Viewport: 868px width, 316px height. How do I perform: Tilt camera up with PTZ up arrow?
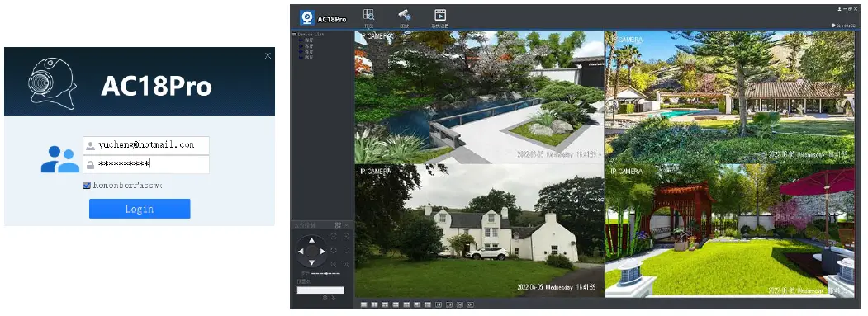[311, 240]
